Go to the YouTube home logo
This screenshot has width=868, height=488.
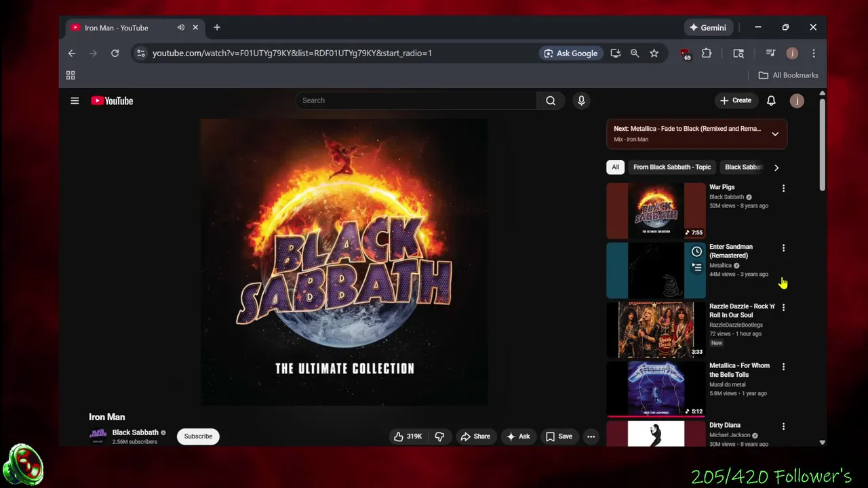pyautogui.click(x=112, y=100)
